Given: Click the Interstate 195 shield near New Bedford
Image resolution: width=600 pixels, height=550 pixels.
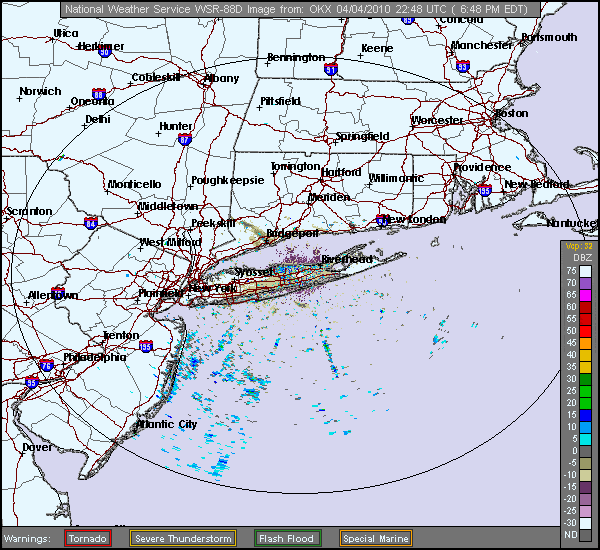Looking at the screenshot, I should tap(485, 189).
